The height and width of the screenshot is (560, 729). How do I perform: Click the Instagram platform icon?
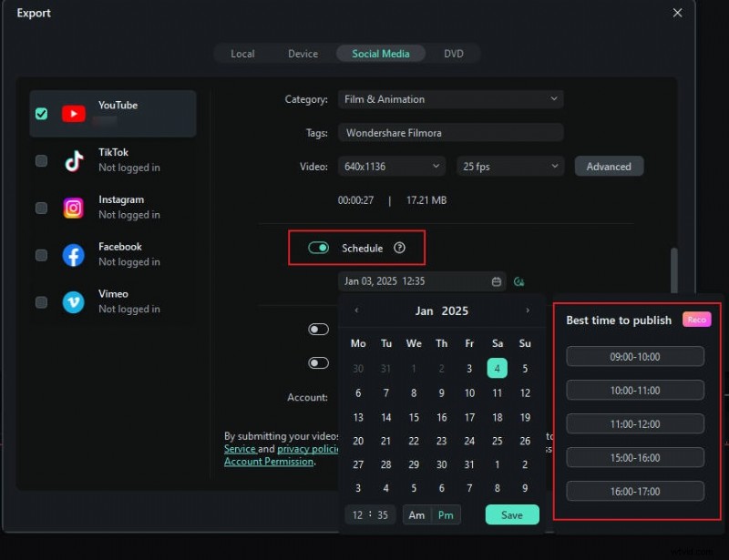pos(73,207)
